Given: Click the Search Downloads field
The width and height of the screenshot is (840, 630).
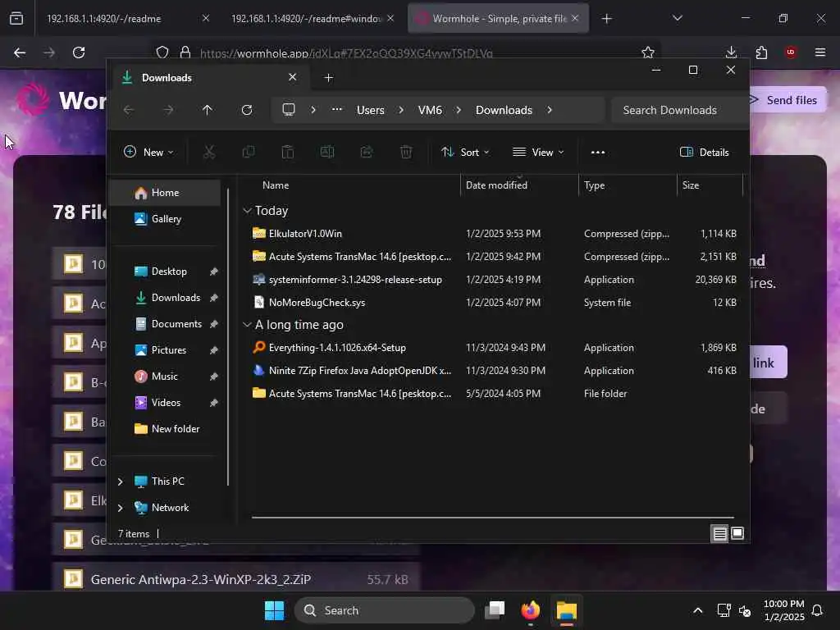Looking at the screenshot, I should [x=679, y=110].
